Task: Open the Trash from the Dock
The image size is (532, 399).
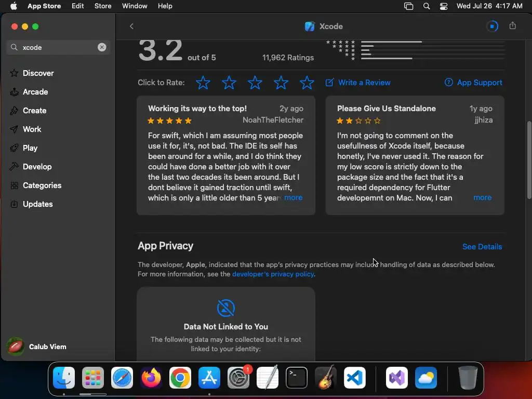Action: point(468,378)
